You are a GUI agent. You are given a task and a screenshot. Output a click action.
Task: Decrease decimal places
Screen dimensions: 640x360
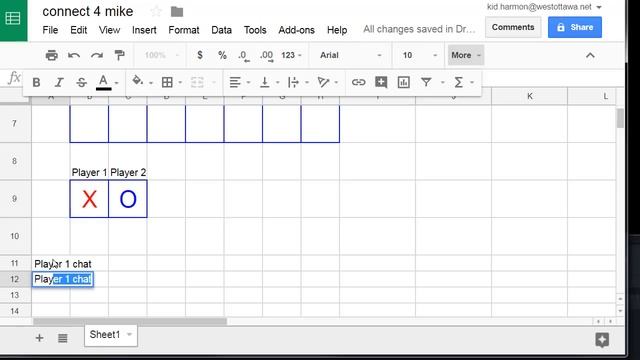(x=244, y=56)
